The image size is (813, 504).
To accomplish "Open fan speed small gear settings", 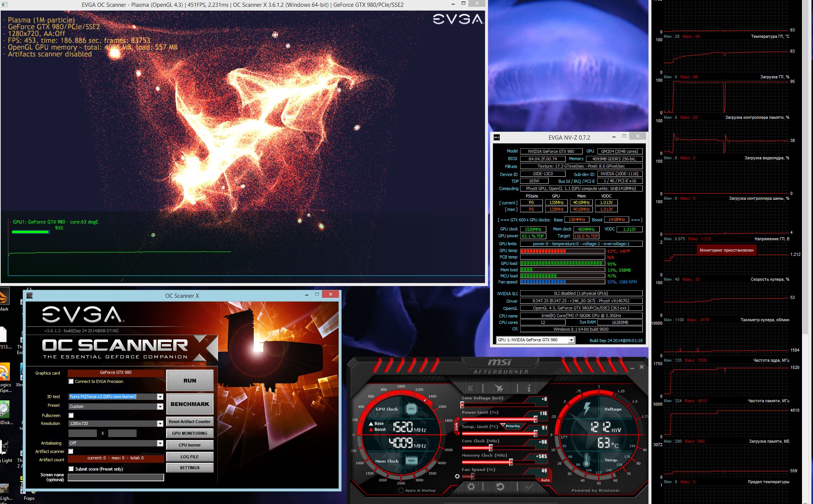I will pyautogui.click(x=457, y=476).
